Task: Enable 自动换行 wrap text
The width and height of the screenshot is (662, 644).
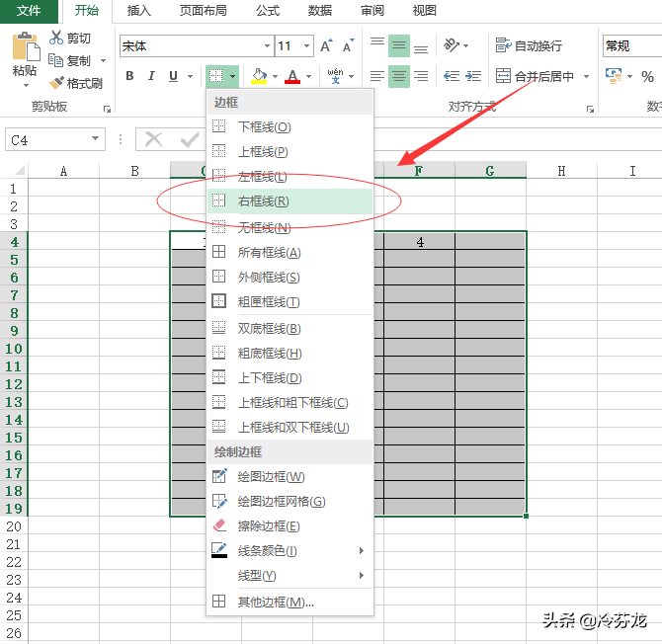Action: [x=529, y=45]
